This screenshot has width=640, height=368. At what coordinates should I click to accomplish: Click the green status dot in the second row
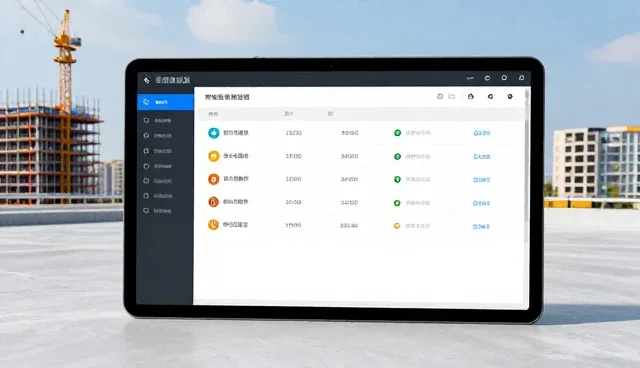coord(397,156)
